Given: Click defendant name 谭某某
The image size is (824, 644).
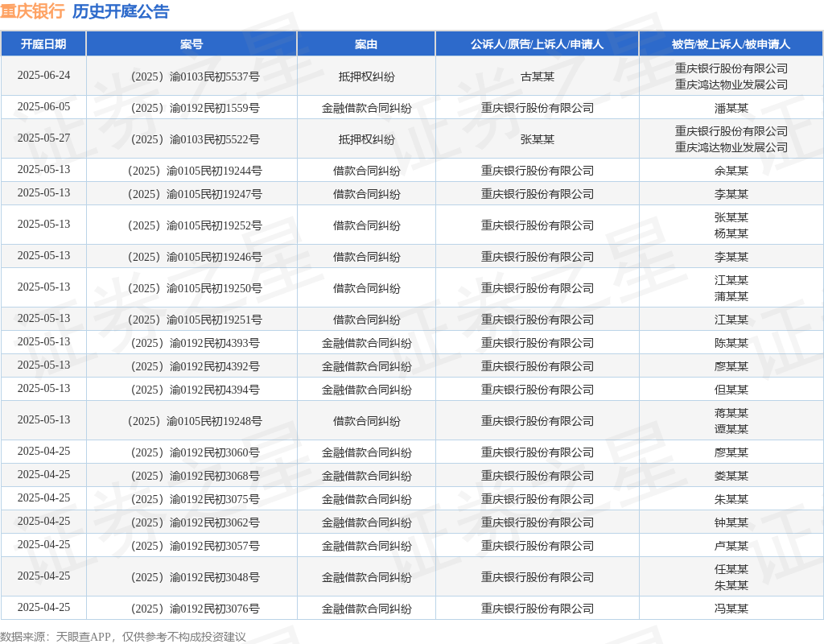Looking at the screenshot, I should 731,430.
